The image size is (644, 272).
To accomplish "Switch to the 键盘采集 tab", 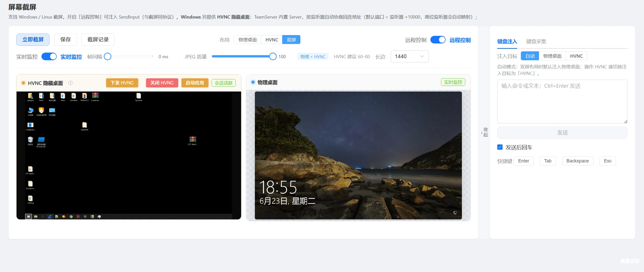I will coord(536,41).
